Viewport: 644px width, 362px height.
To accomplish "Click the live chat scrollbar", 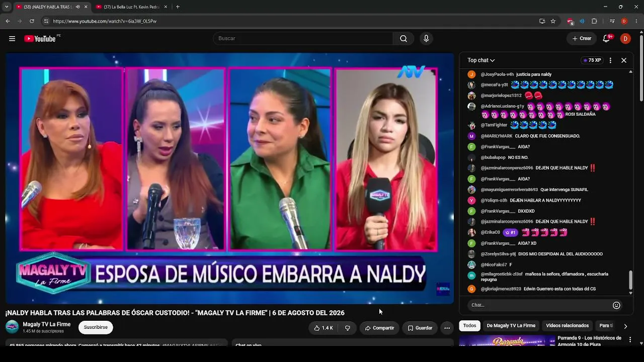I will tap(631, 281).
